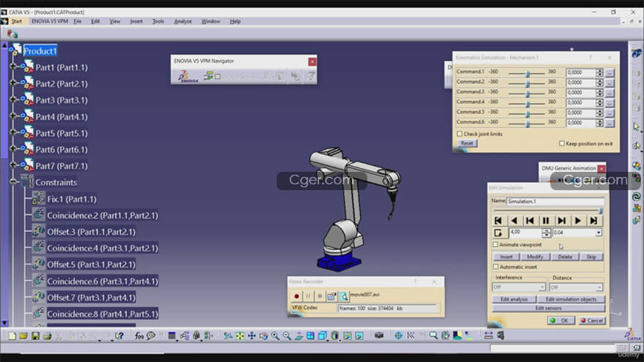Jump to the start of simulation
The width and height of the screenshot is (644, 362).
pos(498,221)
